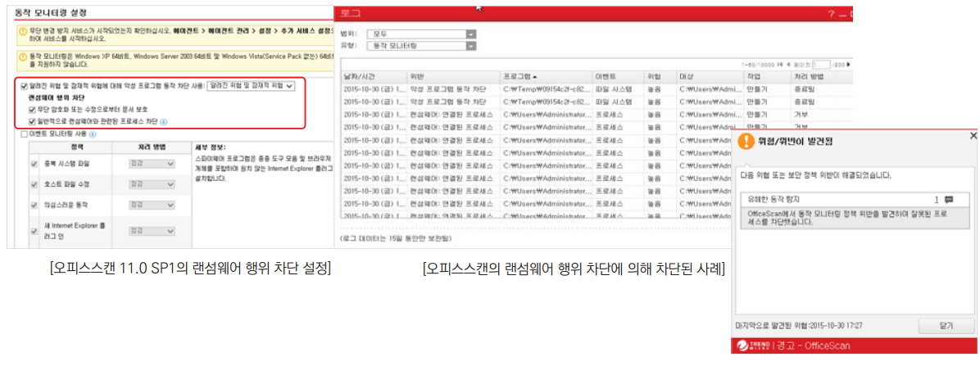Toggle 무단 암호화 또는 수정으로부터 문서 보호 checkbox
The height and width of the screenshot is (366, 980).
(x=33, y=109)
